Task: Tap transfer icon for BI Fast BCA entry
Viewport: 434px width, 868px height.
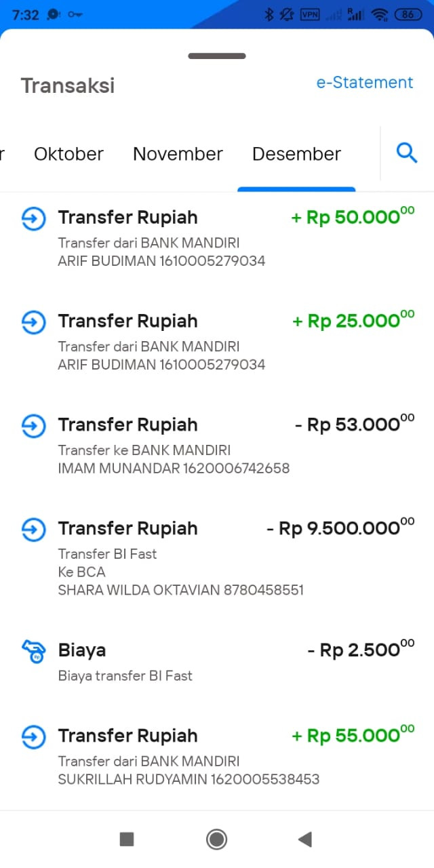Action: pos(33,529)
